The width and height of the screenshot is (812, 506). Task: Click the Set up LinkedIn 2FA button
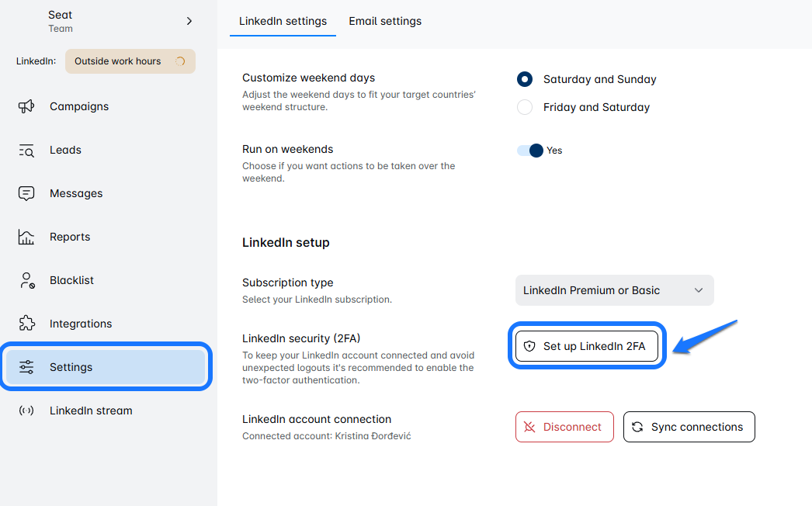pos(587,346)
